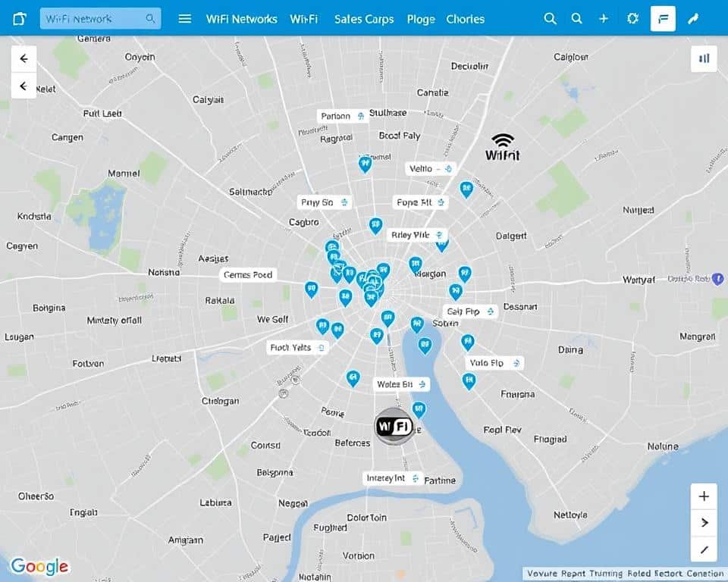
Task: Zoom in with the map plus button
Action: 704,496
